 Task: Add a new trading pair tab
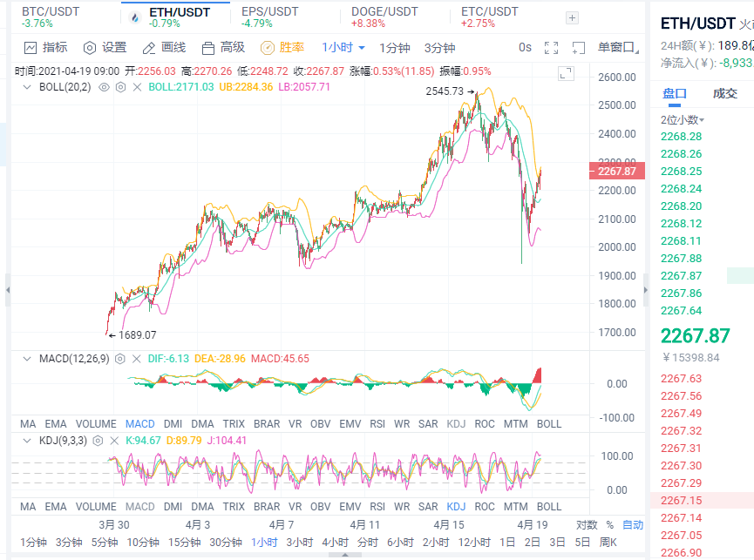tap(572, 17)
